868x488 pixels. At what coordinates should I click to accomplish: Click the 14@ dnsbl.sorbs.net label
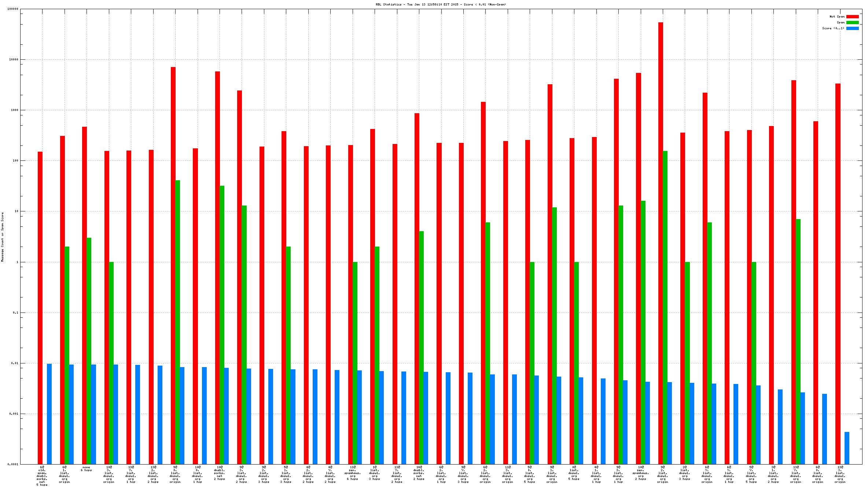pyautogui.click(x=419, y=473)
